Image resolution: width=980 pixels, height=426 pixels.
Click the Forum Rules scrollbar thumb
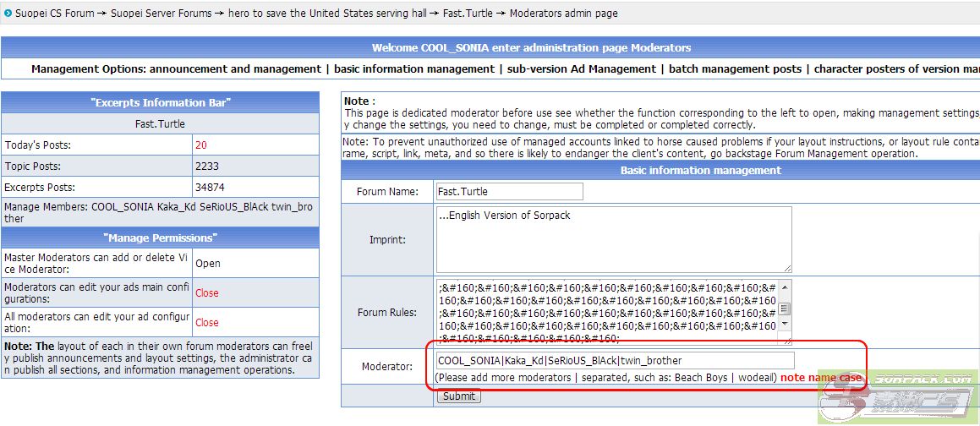click(785, 309)
